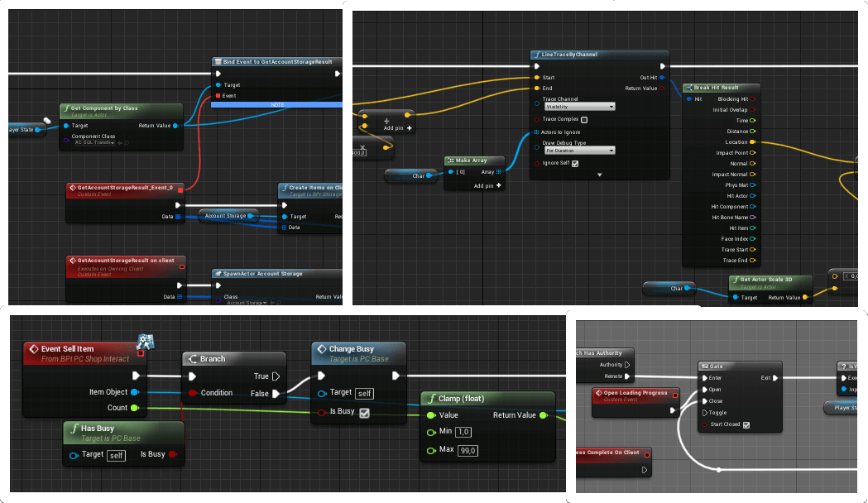Click the Remote execution pin
Viewport: 868px width, 503px height.
pos(627,376)
